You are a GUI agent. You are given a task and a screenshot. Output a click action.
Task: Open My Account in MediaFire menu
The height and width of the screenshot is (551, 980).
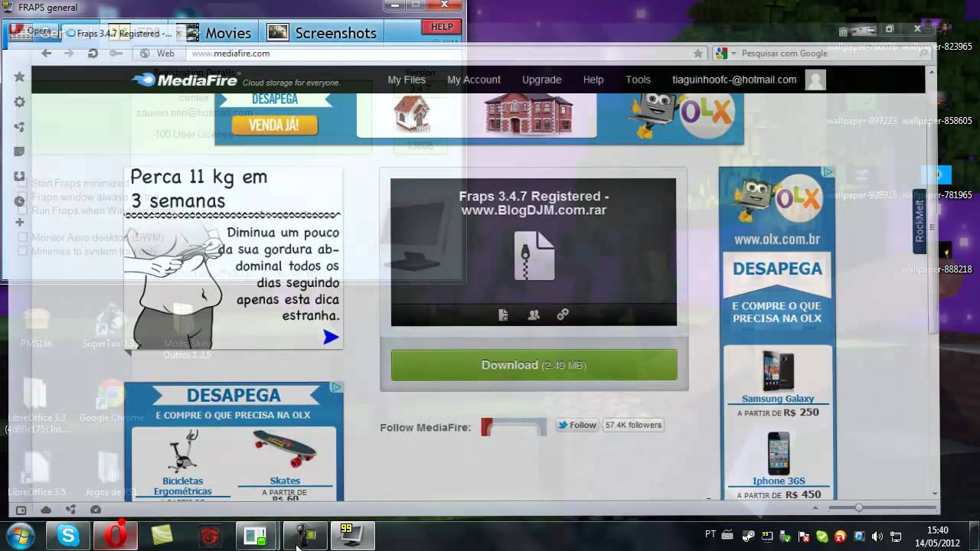click(x=474, y=80)
